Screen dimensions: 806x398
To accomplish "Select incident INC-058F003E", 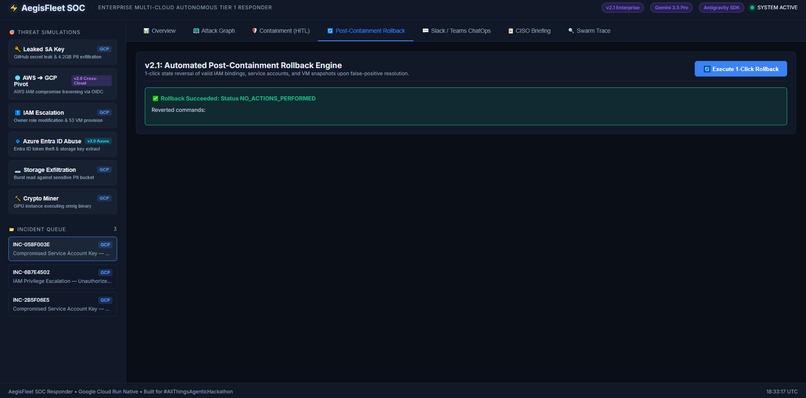I will click(63, 249).
